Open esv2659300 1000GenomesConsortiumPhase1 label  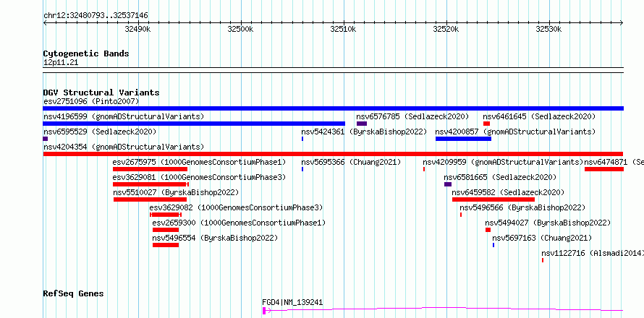(239, 223)
